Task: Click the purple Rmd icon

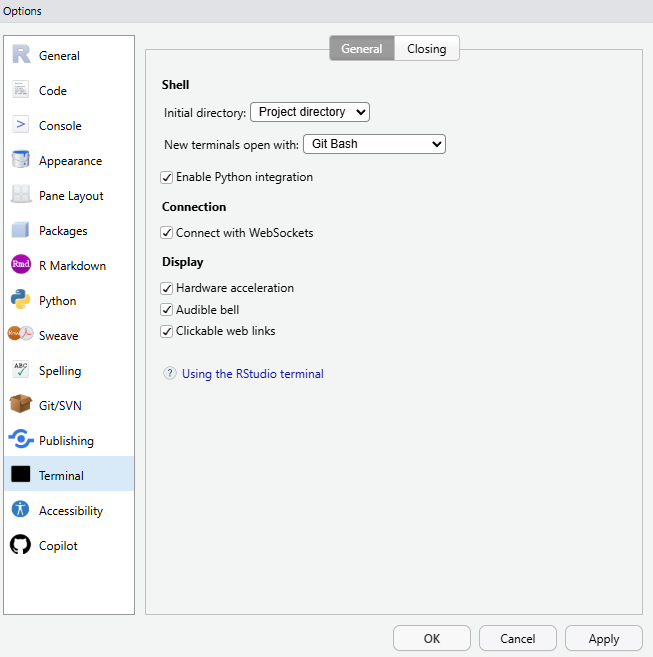Action: pyautogui.click(x=21, y=264)
